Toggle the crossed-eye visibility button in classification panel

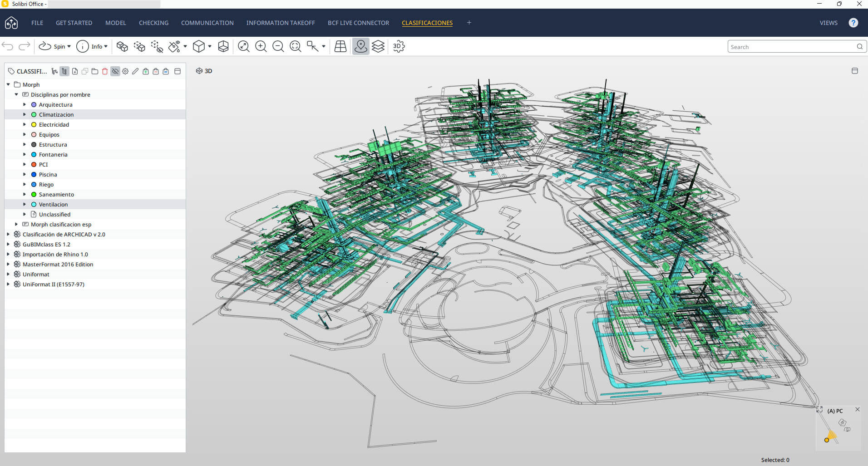(x=115, y=71)
